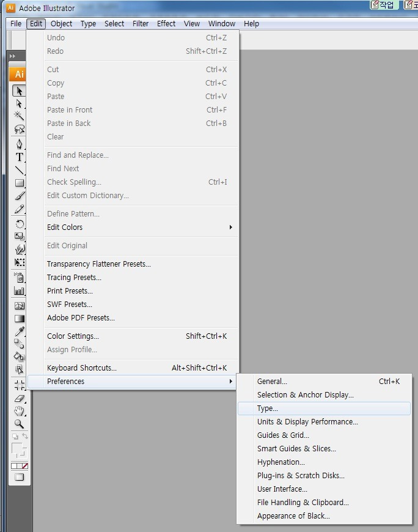418x532 pixels.
Task: Open the Filter menu
Action: coord(141,23)
